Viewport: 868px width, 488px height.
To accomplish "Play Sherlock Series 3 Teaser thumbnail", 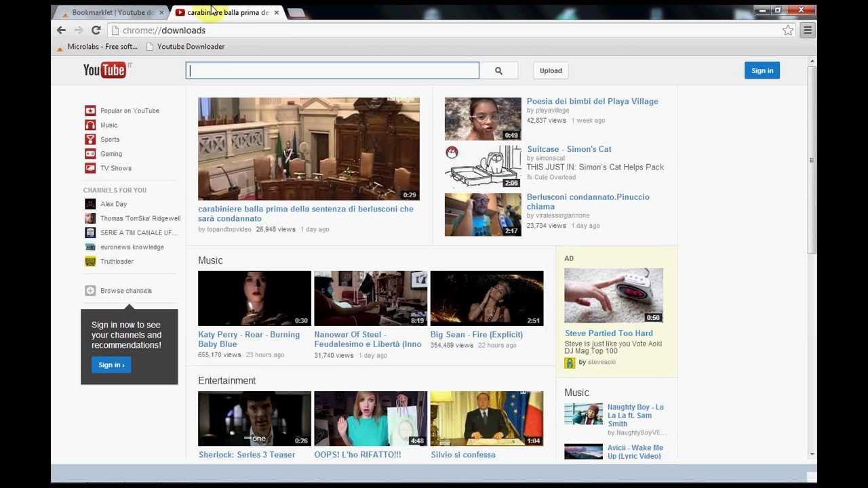I will coord(254,418).
